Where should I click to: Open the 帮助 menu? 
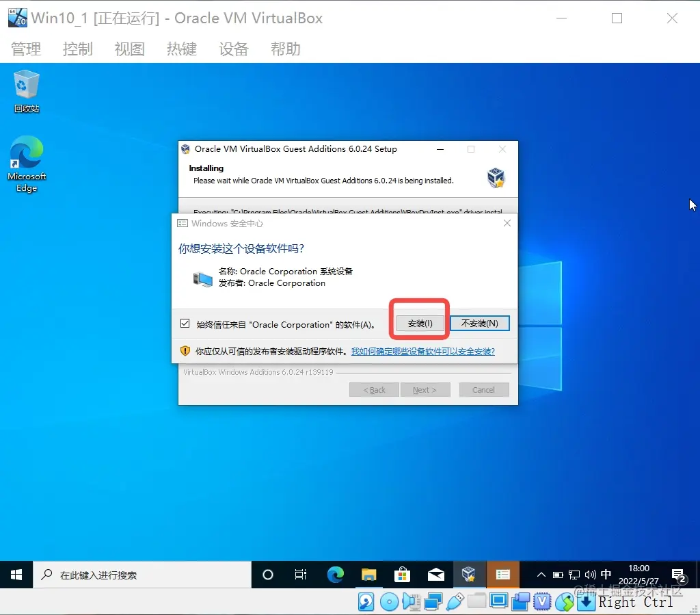click(286, 49)
